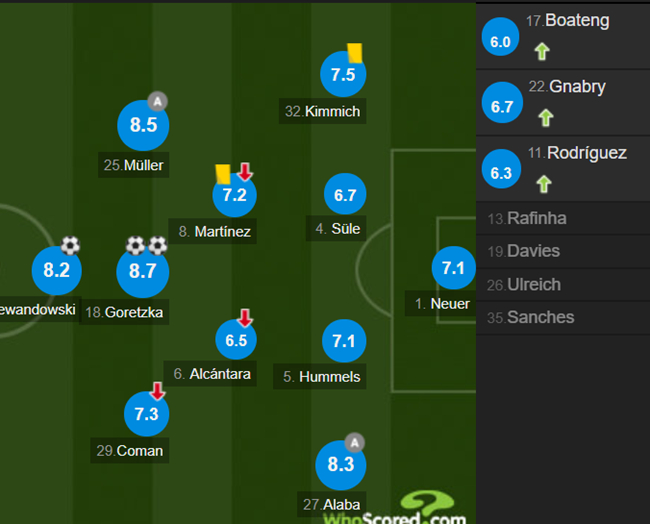Click Kimmich's yellow card icon
650x524 pixels.
(x=354, y=53)
